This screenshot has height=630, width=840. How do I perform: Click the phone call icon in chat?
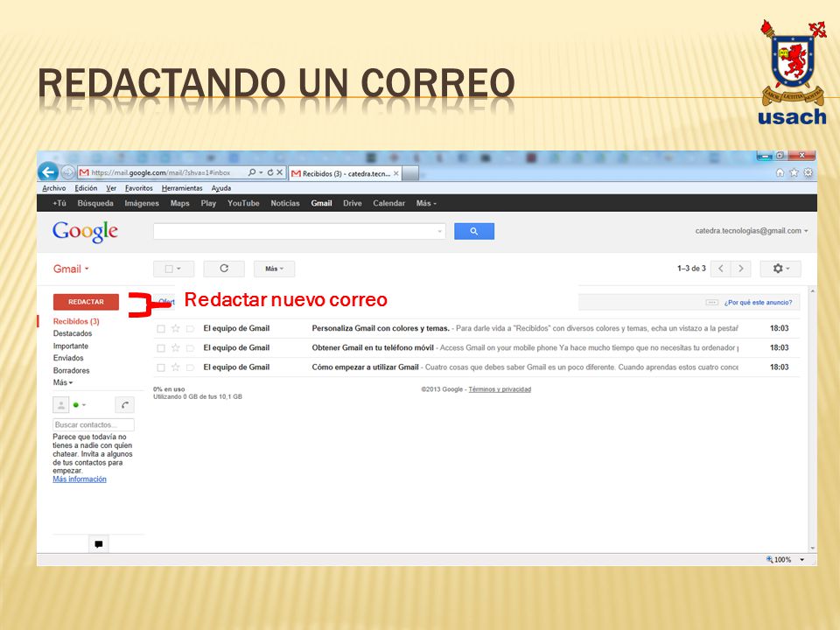coord(124,405)
